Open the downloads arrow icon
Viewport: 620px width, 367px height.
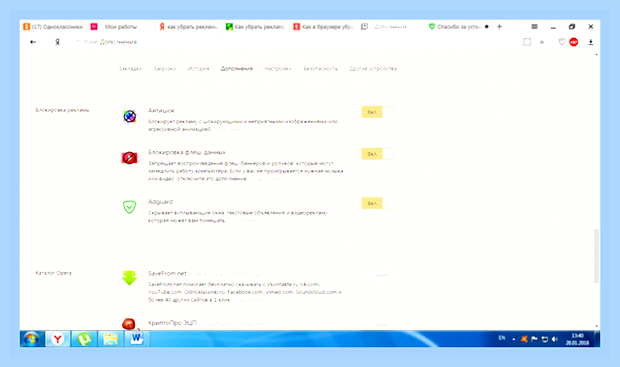591,42
